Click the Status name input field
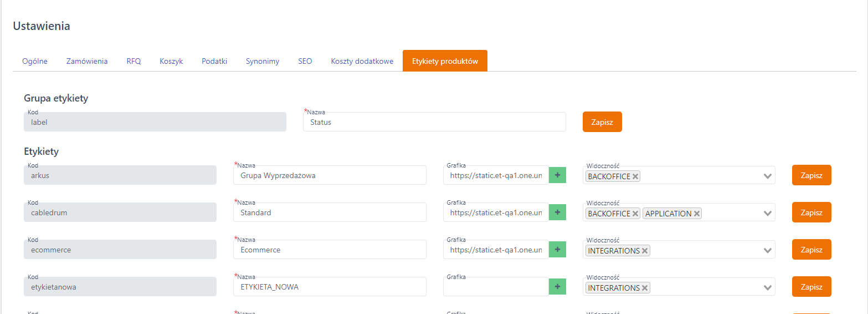Image resolution: width=868 pixels, height=314 pixels. 434,122
